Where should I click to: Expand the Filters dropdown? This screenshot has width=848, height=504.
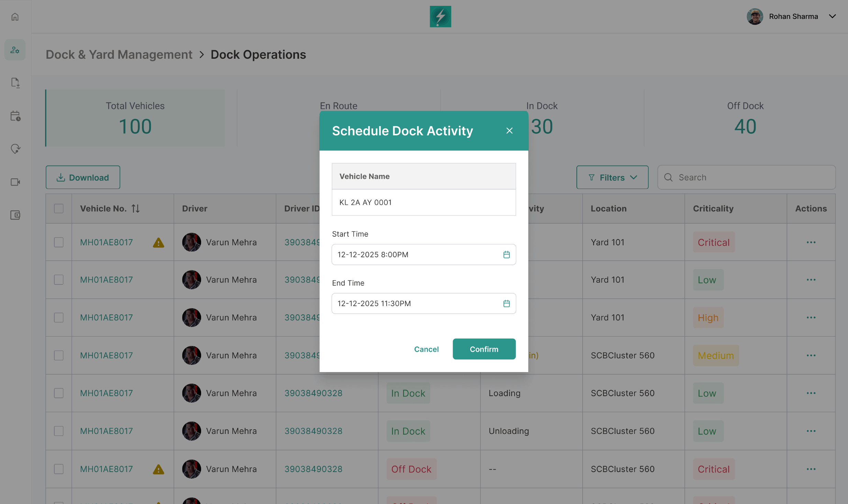[612, 177]
